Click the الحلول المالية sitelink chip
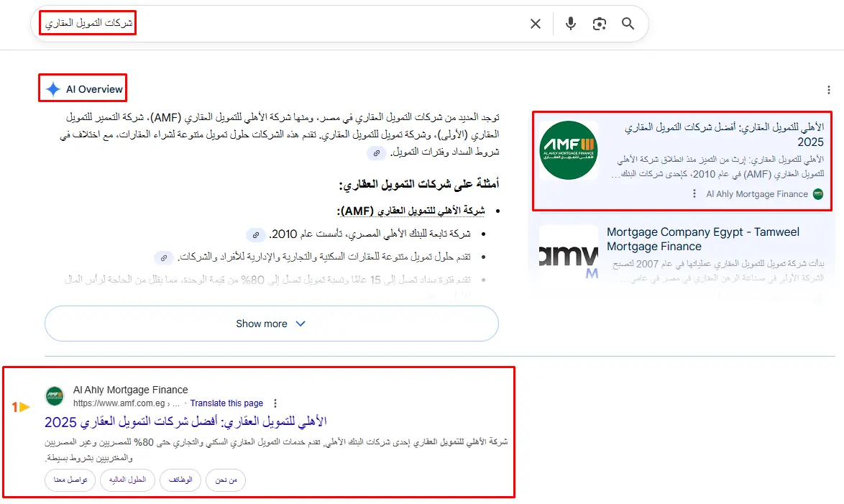844x504 pixels. [x=127, y=480]
